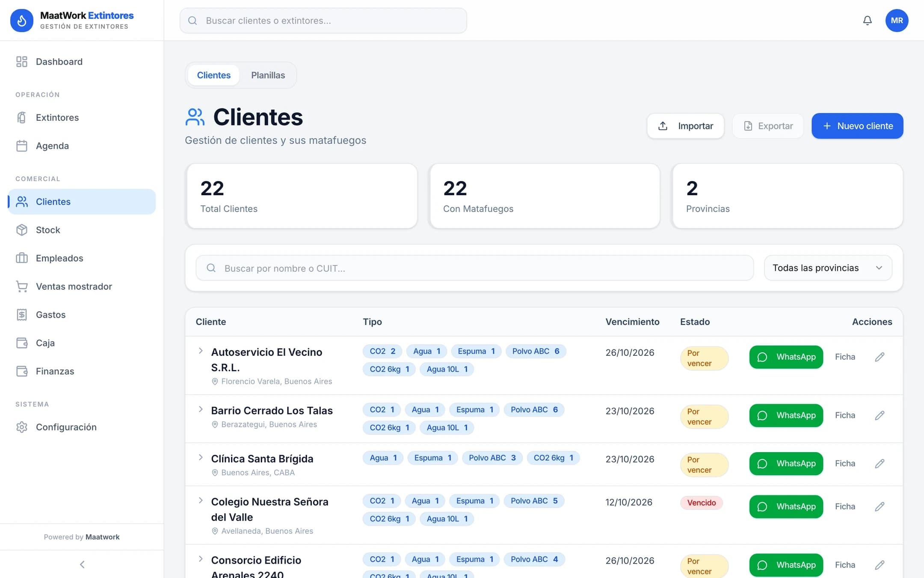
Task: Click the MaatWork flame logo icon
Action: pyautogui.click(x=22, y=21)
